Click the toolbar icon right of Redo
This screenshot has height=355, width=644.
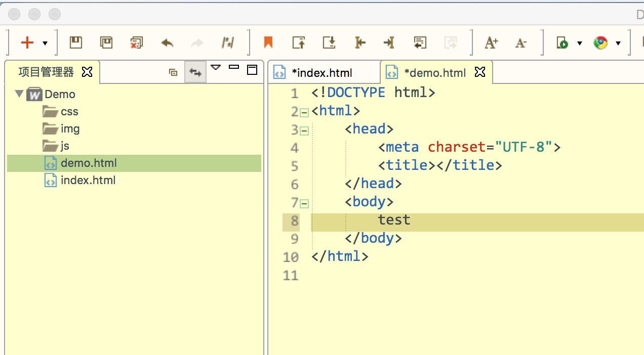(x=228, y=43)
